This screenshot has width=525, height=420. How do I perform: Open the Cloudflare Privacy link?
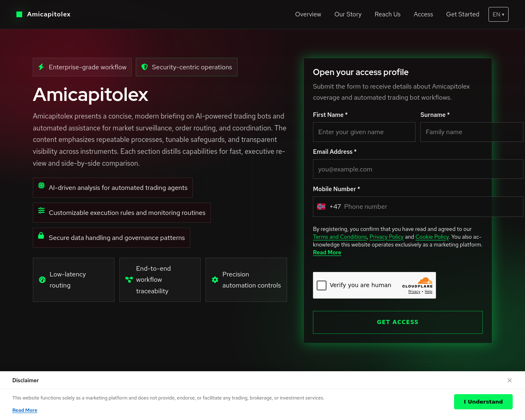coord(414,292)
